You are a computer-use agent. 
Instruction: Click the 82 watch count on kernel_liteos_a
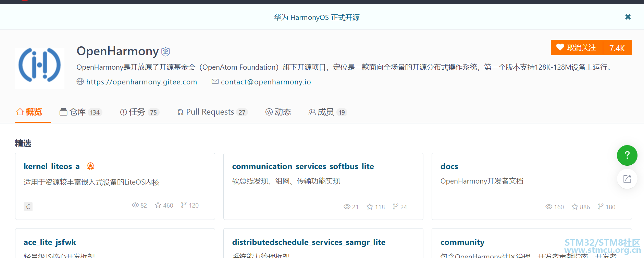click(x=144, y=206)
